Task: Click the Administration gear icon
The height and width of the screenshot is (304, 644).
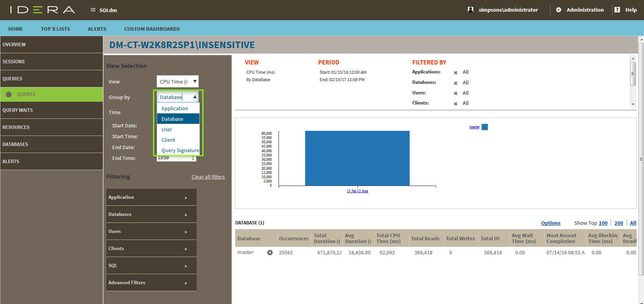Action: 559,10
